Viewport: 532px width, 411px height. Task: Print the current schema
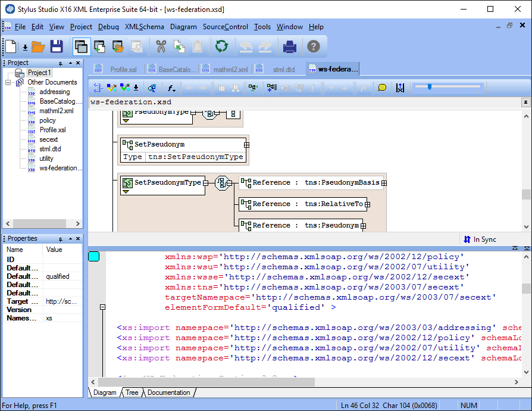click(289, 47)
